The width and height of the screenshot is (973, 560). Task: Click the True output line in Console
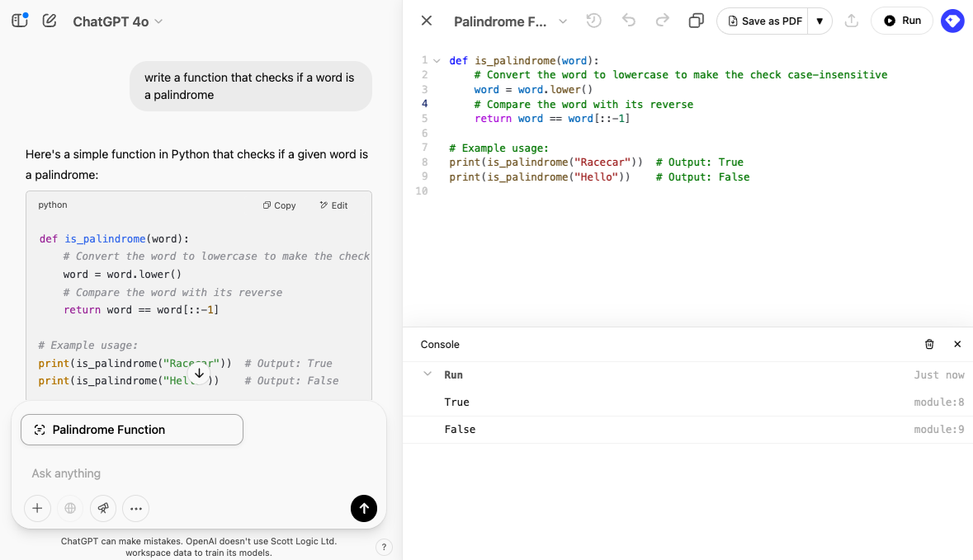(x=456, y=402)
